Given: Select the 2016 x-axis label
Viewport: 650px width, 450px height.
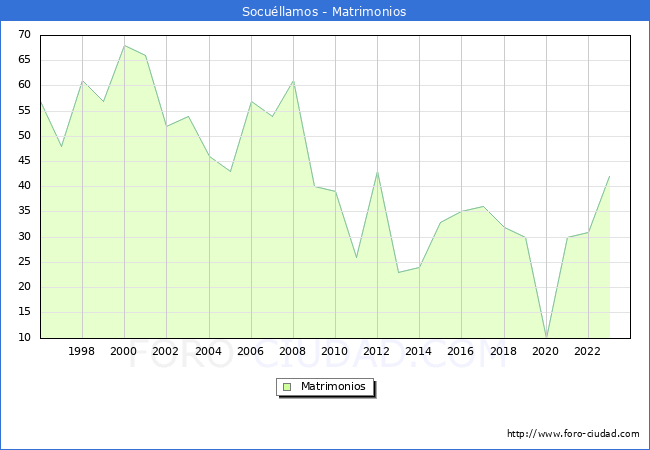Looking at the screenshot, I should (x=461, y=352).
